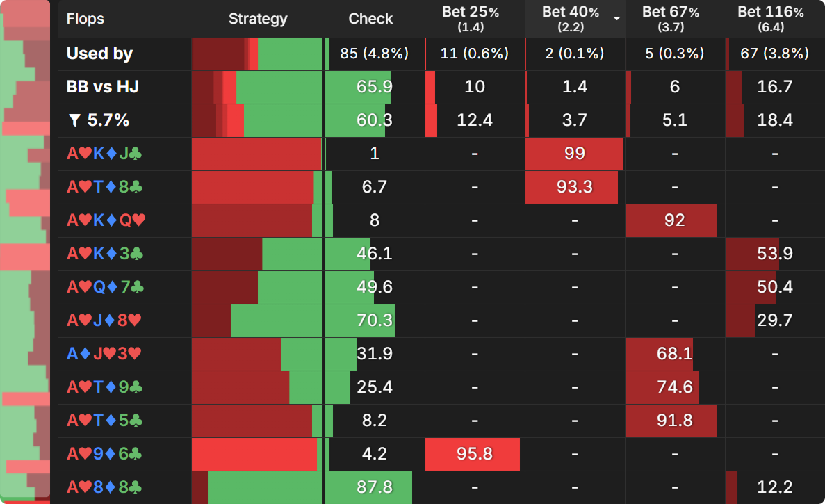Click the strategy bar for A♥9♦6♣
The height and width of the screenshot is (504, 825).
[x=257, y=454]
